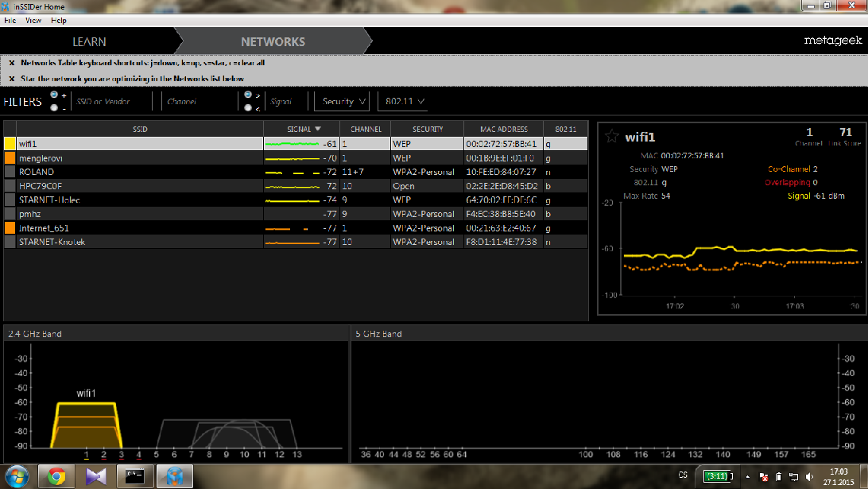Click the power plug tray icon
This screenshot has height=489, width=868.
(x=778, y=476)
